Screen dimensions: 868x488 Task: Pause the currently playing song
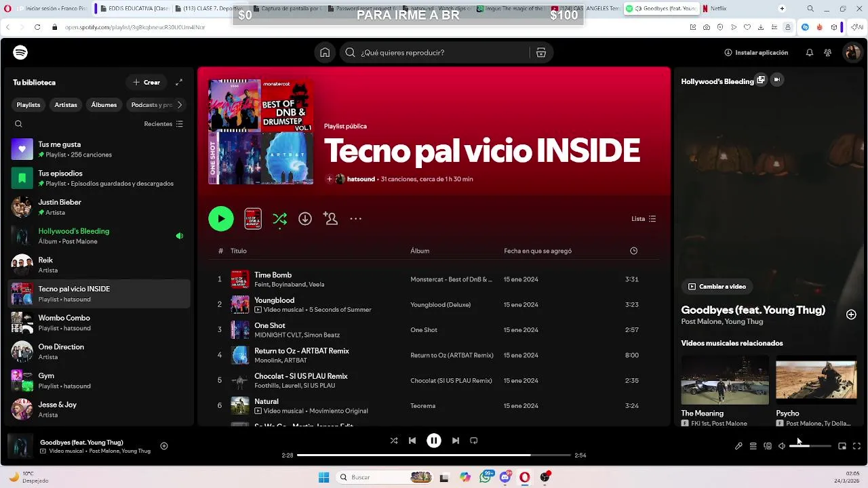(434, 441)
